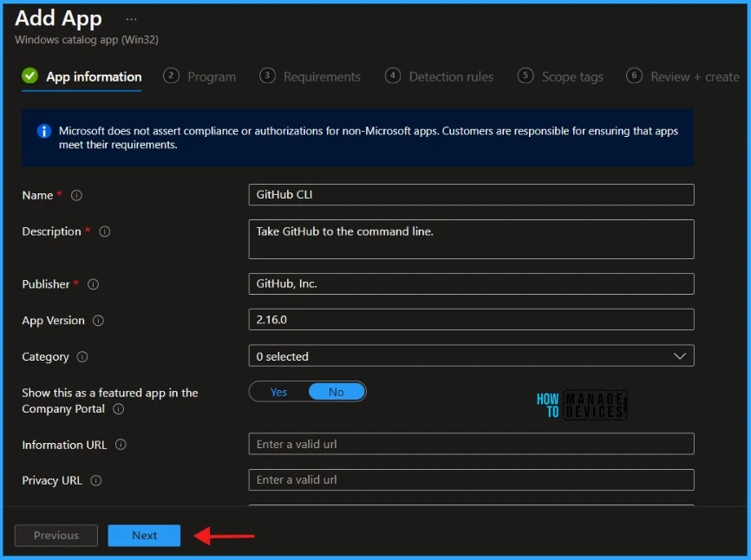This screenshot has width=751, height=560.
Task: Select No for featured app in Company Portal
Action: click(336, 392)
